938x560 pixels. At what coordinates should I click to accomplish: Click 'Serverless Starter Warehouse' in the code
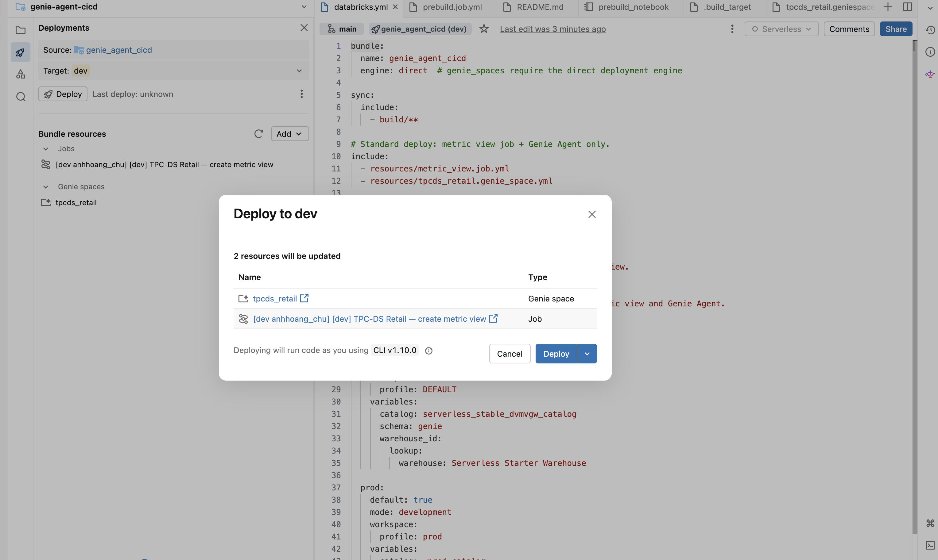(518, 463)
